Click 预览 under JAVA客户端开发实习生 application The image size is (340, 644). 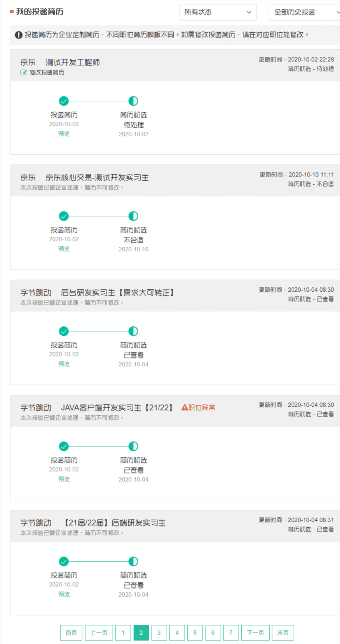[x=64, y=479]
